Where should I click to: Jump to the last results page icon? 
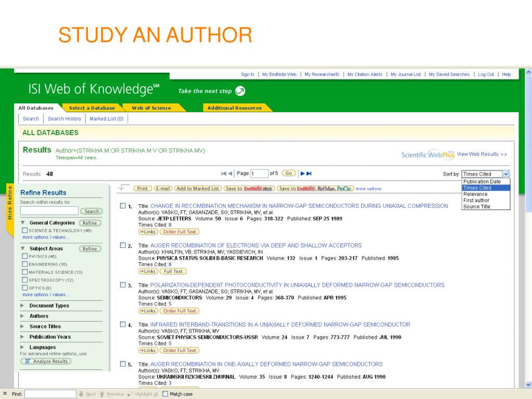309,174
